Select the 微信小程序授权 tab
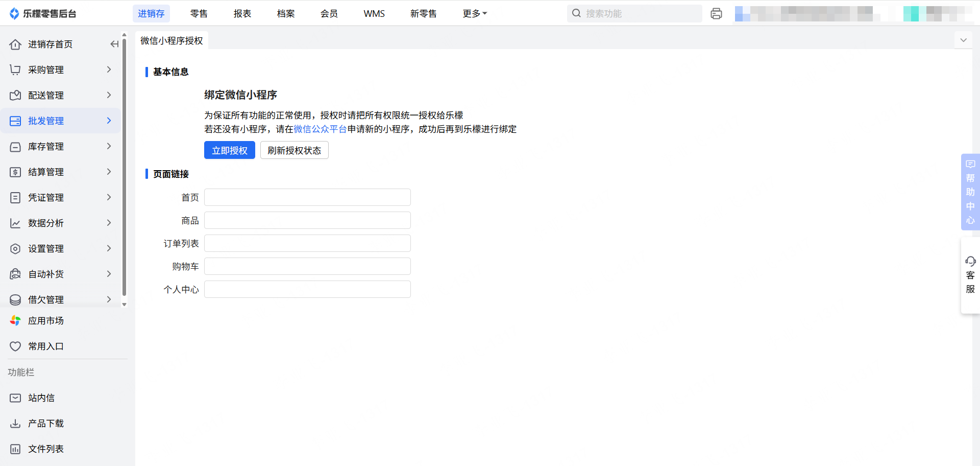The height and width of the screenshot is (466, 980). coord(172,41)
